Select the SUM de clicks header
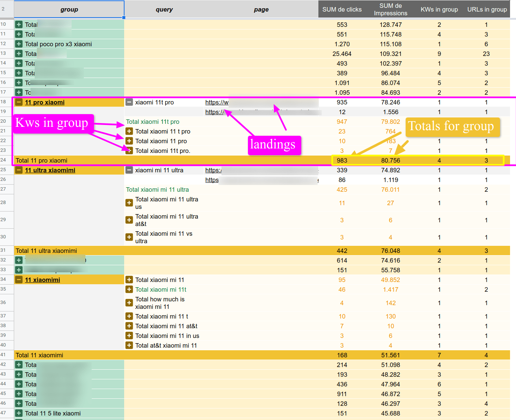Image resolution: width=516 pixels, height=420 pixels. [x=342, y=9]
